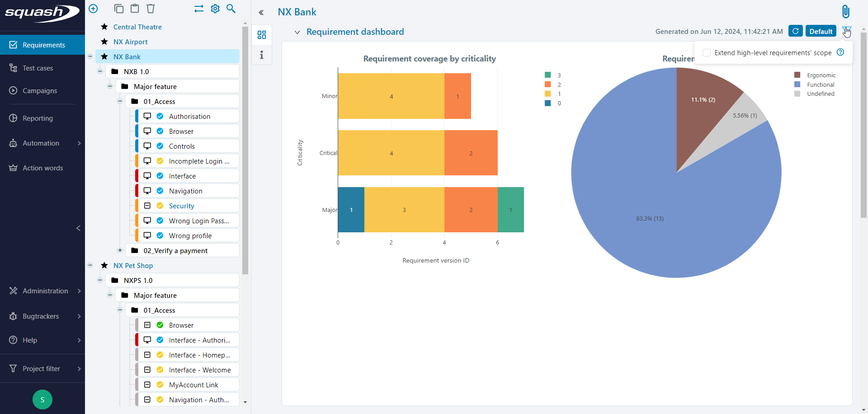Collapse the navigation tree panel
868x414 pixels.
[x=261, y=12]
